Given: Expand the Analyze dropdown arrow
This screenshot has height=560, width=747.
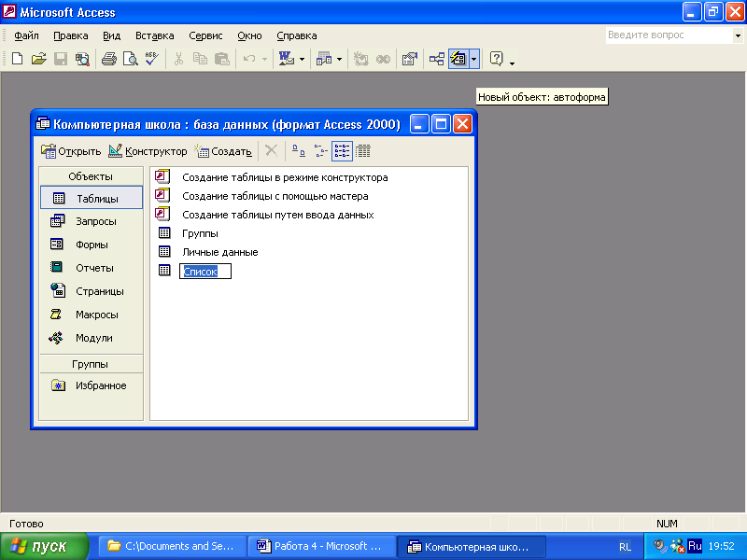Looking at the screenshot, I should [x=339, y=60].
